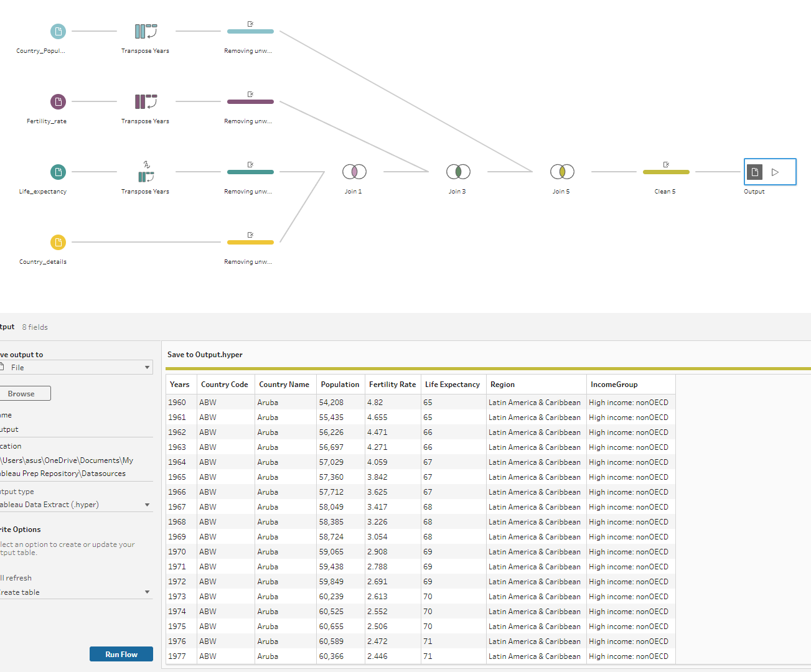Viewport: 811px width, 672px height.
Task: Open the Join 1 step
Action: click(x=354, y=172)
